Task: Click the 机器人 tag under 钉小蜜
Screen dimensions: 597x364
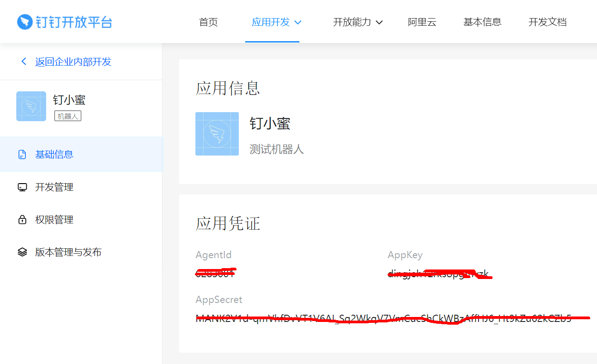Action: click(68, 116)
